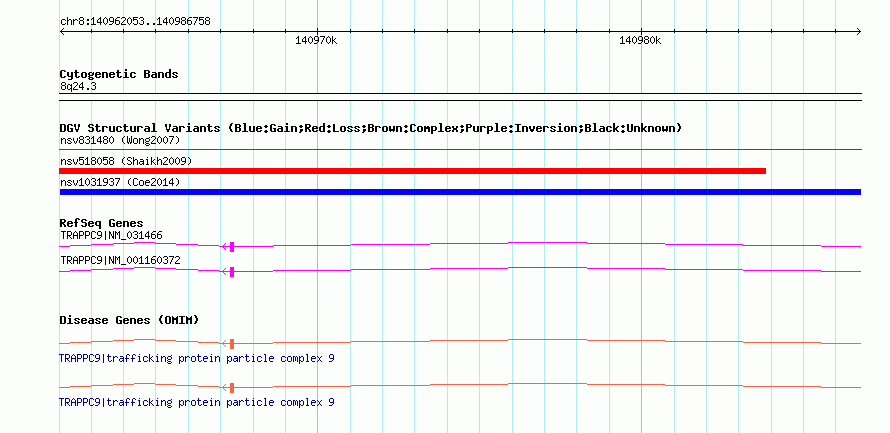Click the right arrowhead of the ruler
This screenshot has height=433, width=890.
pyautogui.click(x=859, y=31)
